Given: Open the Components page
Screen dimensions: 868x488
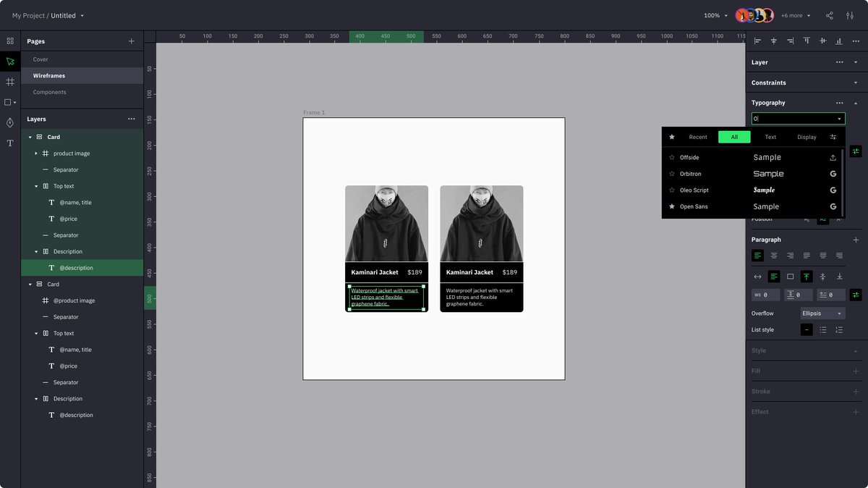Looking at the screenshot, I should [x=82, y=92].
